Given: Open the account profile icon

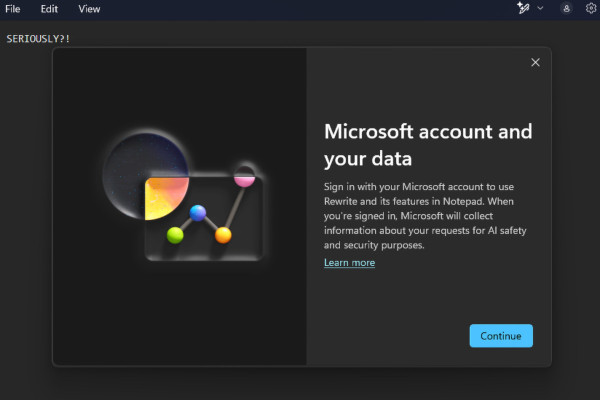Looking at the screenshot, I should pos(566,8).
